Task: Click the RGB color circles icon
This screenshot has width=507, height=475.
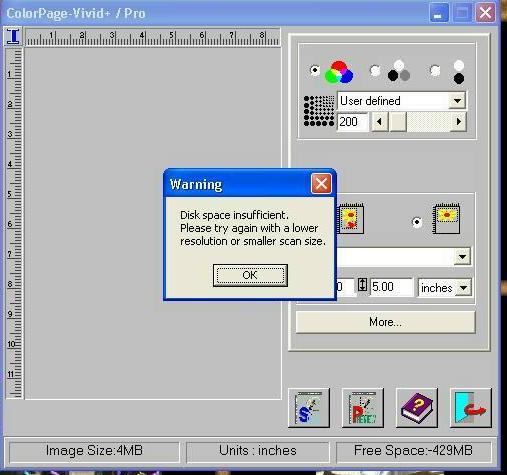Action: [x=339, y=72]
